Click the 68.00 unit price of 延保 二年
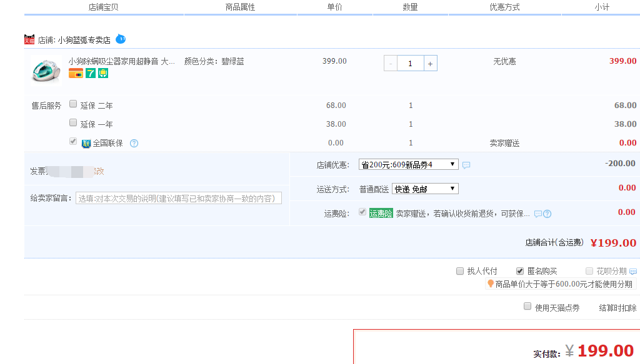The image size is (640, 364). pyautogui.click(x=336, y=105)
